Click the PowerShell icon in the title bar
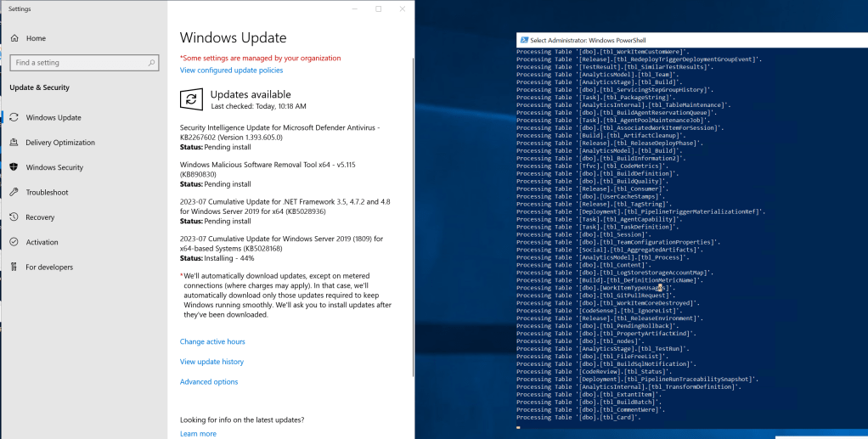 (x=524, y=40)
